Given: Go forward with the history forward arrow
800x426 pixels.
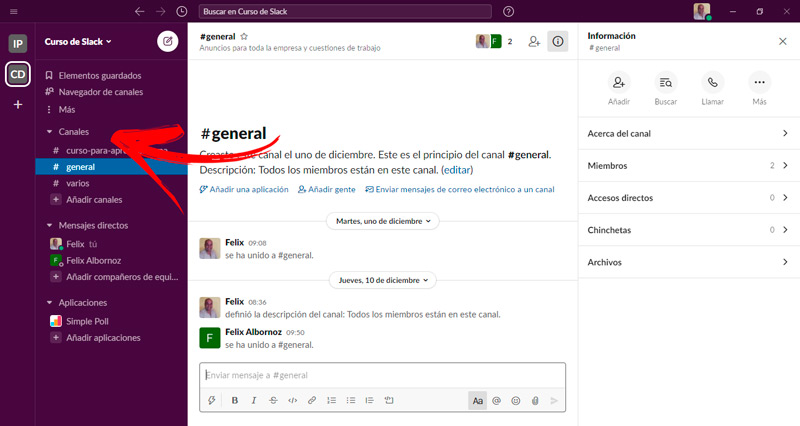Looking at the screenshot, I should click(161, 11).
